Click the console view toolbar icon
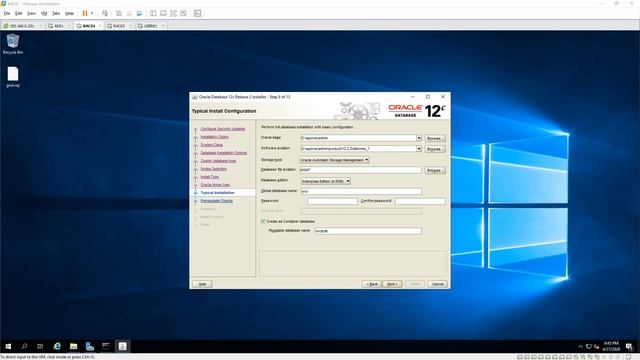Image resolution: width=640 pixels, height=360 pixels. click(x=198, y=13)
